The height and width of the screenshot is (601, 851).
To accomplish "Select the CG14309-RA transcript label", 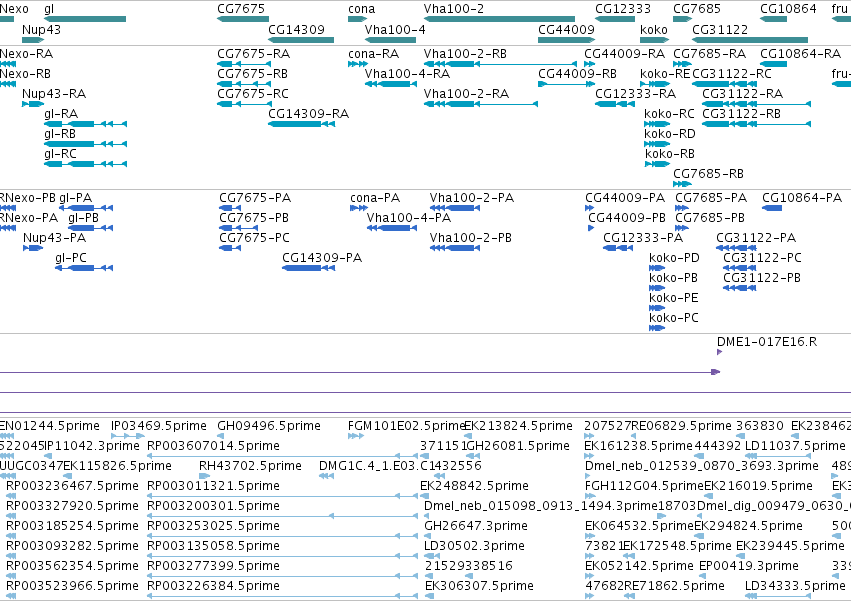I will (309, 114).
